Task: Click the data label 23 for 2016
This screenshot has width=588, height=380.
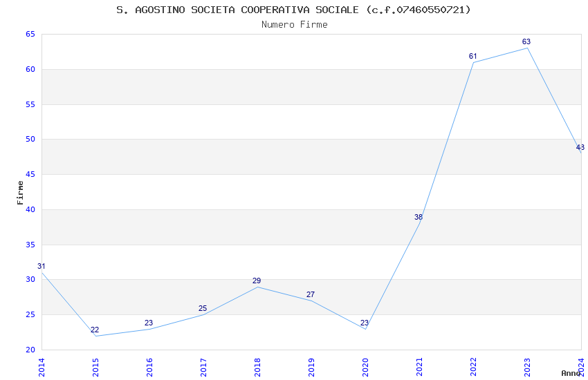Action: coord(149,323)
